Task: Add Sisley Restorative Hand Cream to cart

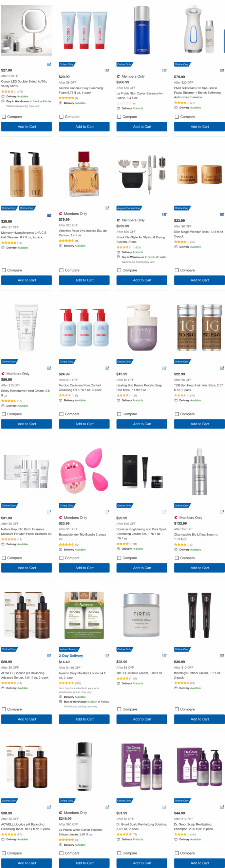Action: 26,424
